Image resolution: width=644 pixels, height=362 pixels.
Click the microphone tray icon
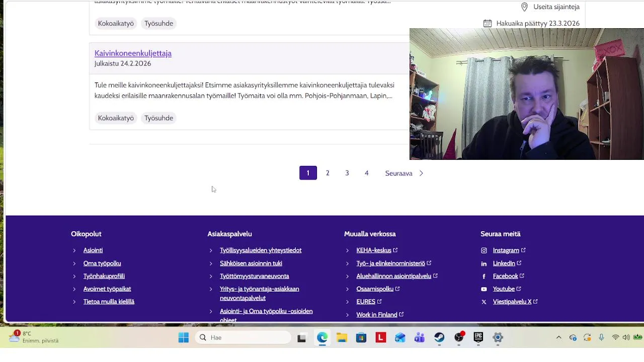(x=601, y=337)
